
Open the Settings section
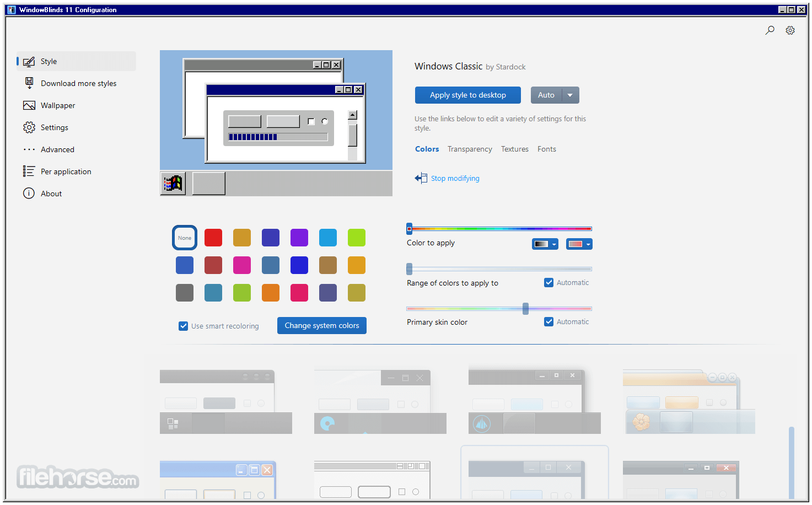pyautogui.click(x=76, y=127)
